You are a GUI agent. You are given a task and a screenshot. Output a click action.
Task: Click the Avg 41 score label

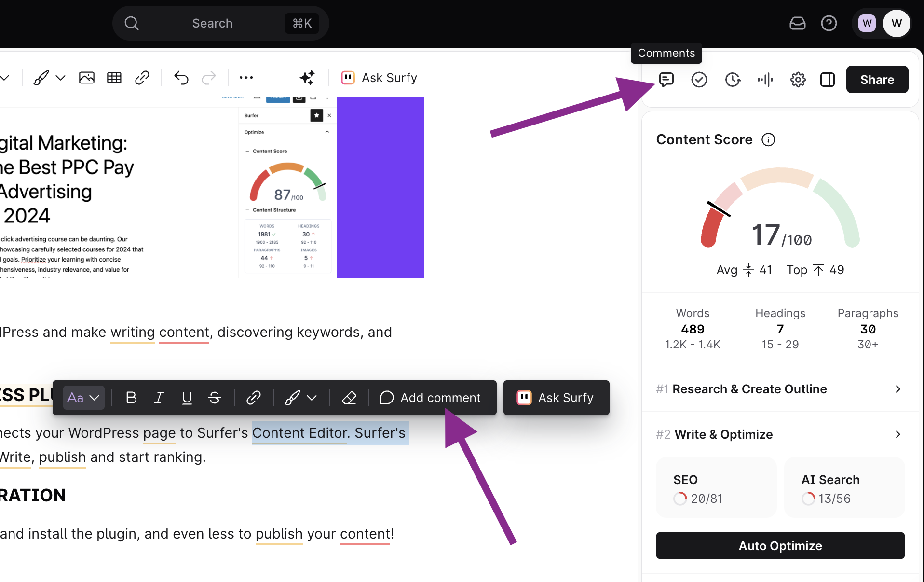tap(744, 270)
